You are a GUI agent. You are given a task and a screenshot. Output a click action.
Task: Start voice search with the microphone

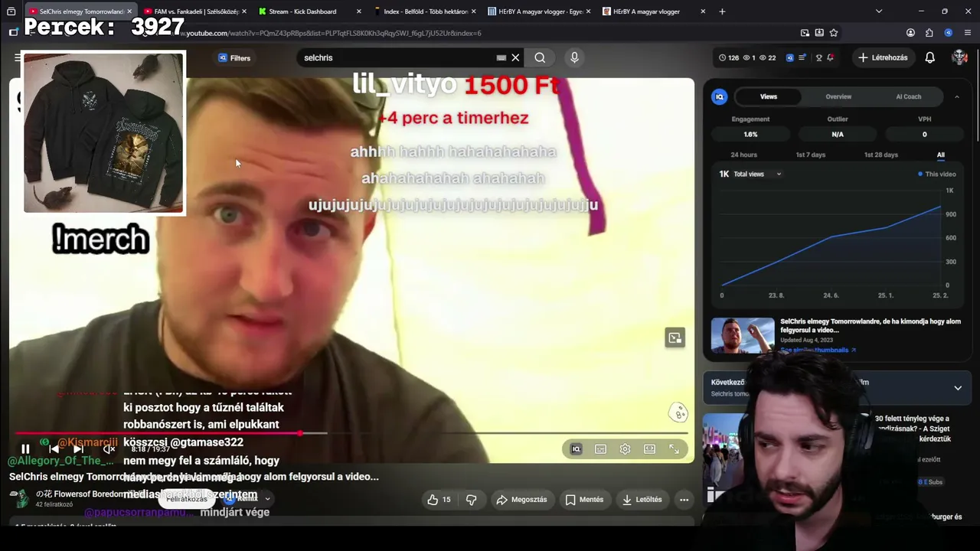tap(574, 57)
